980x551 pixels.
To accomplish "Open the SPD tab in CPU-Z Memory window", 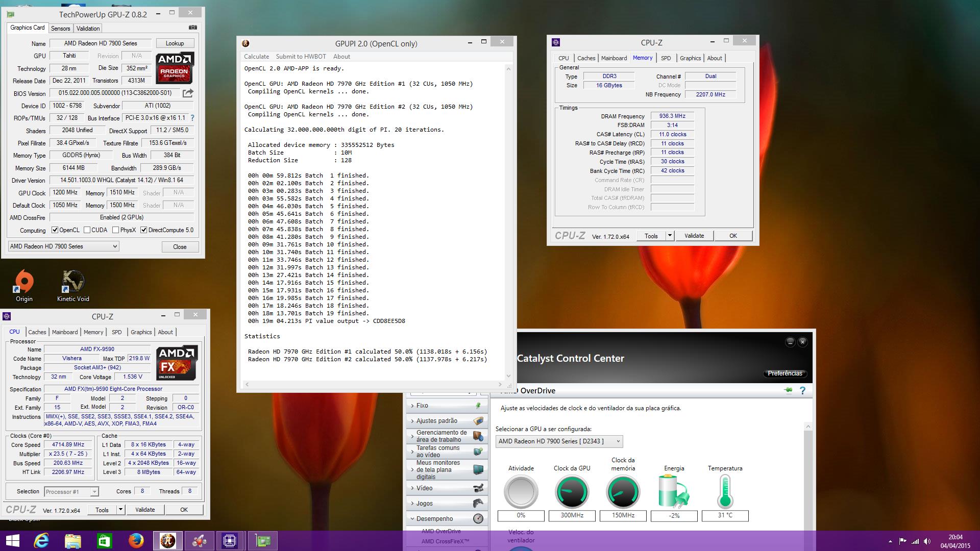I will click(666, 58).
